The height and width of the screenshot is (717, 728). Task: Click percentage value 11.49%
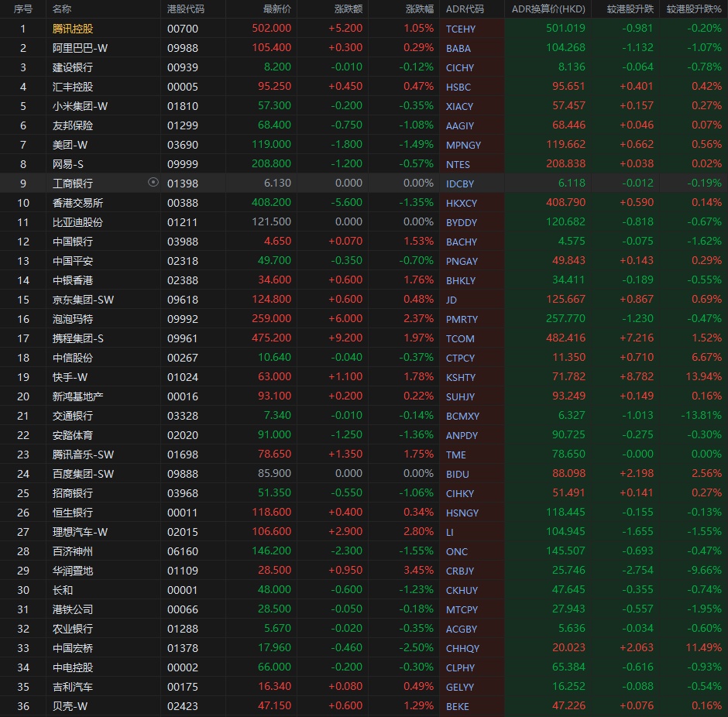point(703,647)
